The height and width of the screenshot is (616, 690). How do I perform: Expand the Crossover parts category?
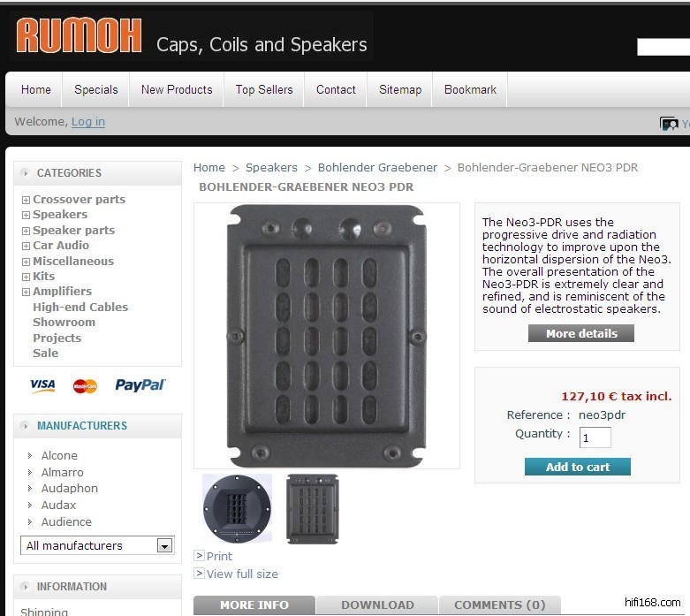pos(26,200)
